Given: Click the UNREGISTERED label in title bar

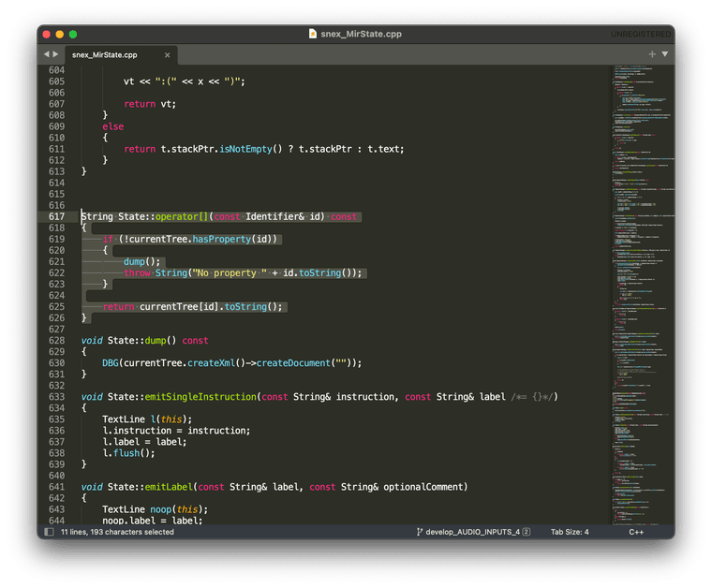Looking at the screenshot, I should [640, 34].
